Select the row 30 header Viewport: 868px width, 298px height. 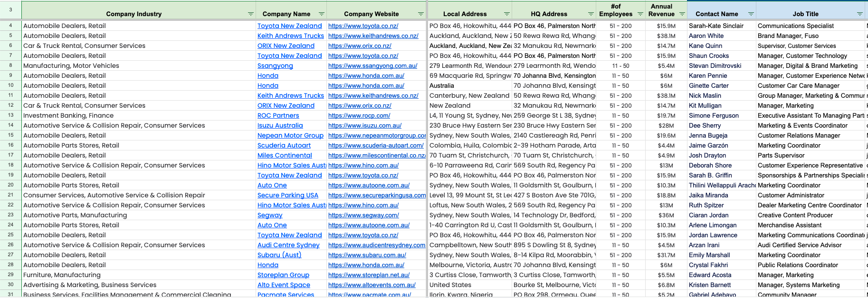pyautogui.click(x=10, y=285)
